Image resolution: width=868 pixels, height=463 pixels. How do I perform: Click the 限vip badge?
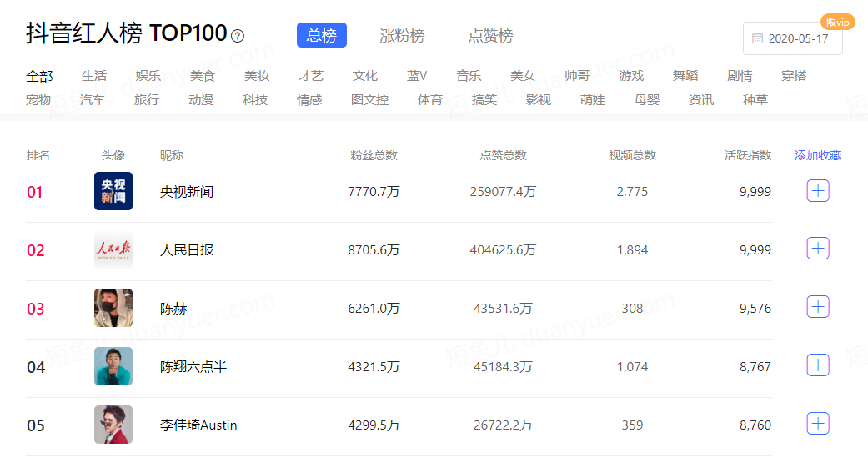point(837,23)
